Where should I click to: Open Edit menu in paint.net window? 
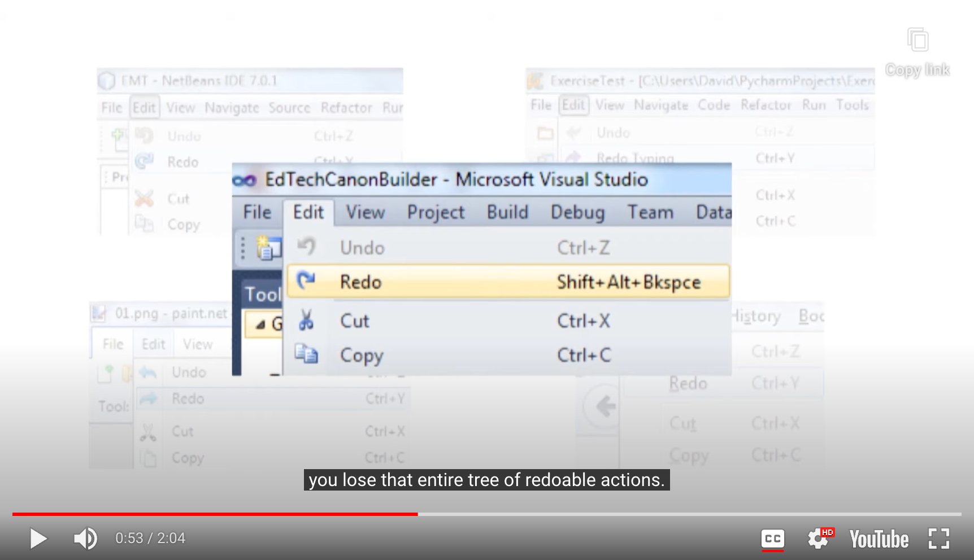(153, 344)
